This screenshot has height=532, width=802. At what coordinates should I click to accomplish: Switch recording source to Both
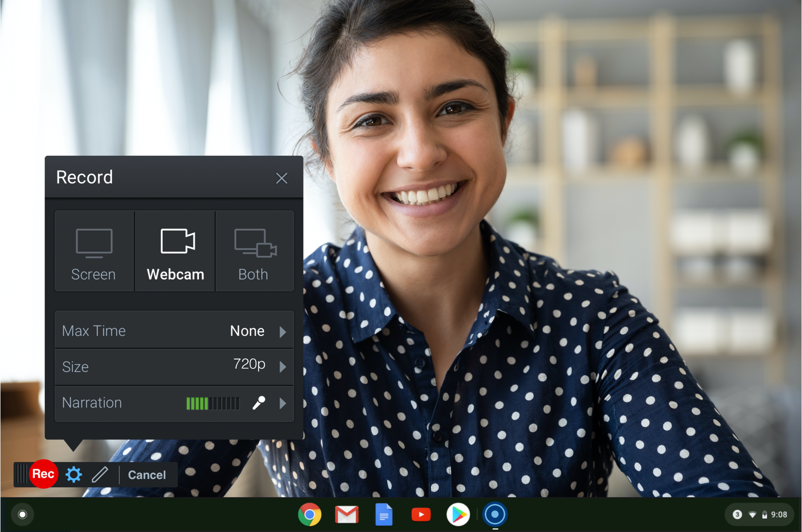pyautogui.click(x=253, y=250)
